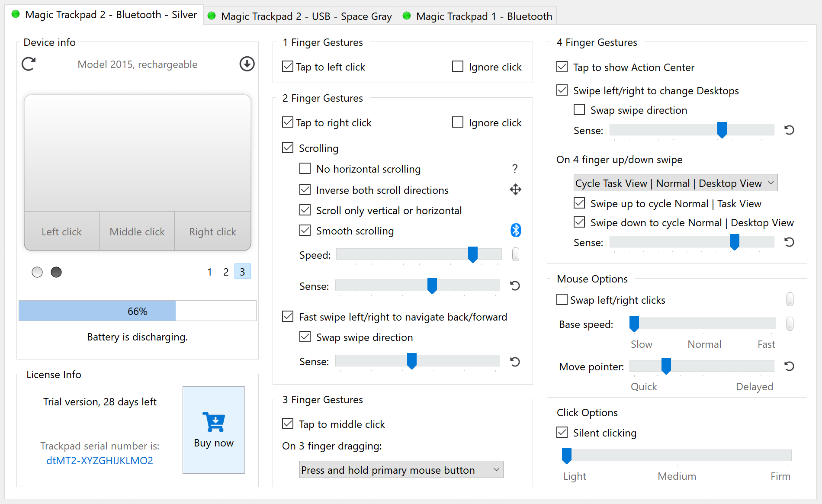Click the 66% battery level bar

click(138, 311)
